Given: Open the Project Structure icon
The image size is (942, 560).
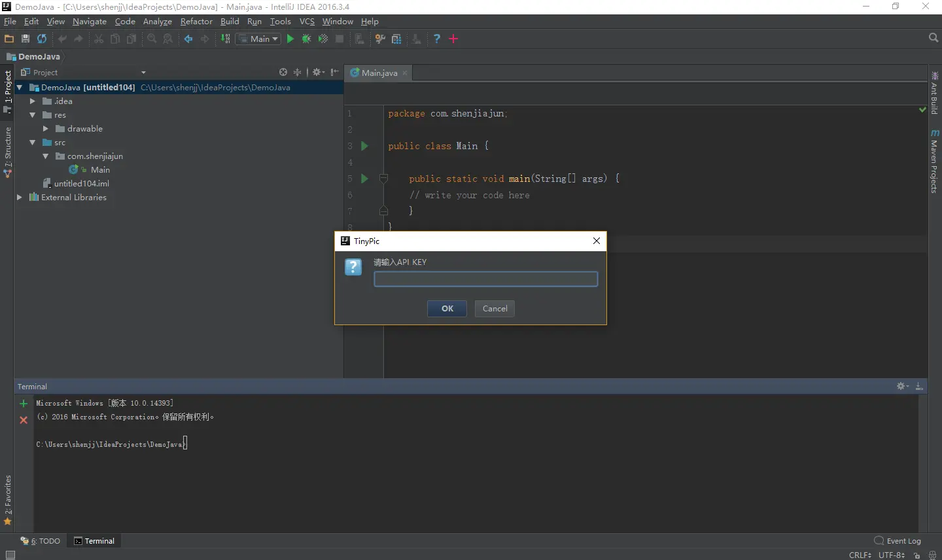Looking at the screenshot, I should click(396, 39).
